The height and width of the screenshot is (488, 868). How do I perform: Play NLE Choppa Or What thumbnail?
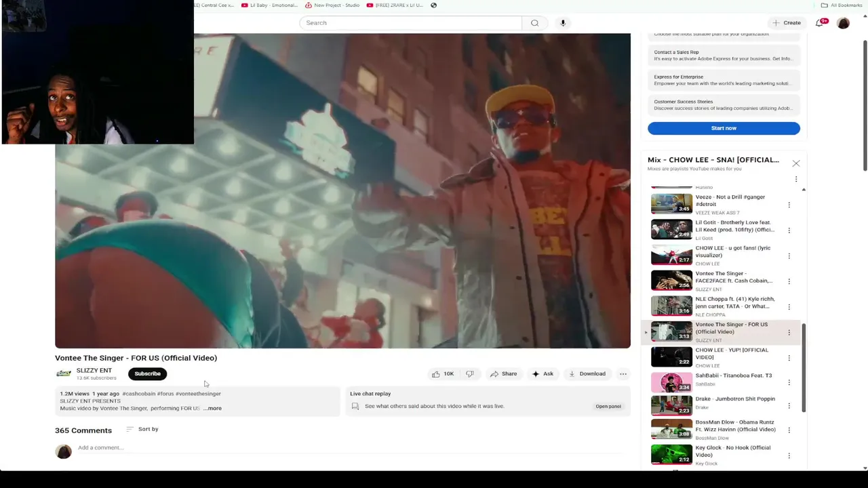pyautogui.click(x=671, y=306)
